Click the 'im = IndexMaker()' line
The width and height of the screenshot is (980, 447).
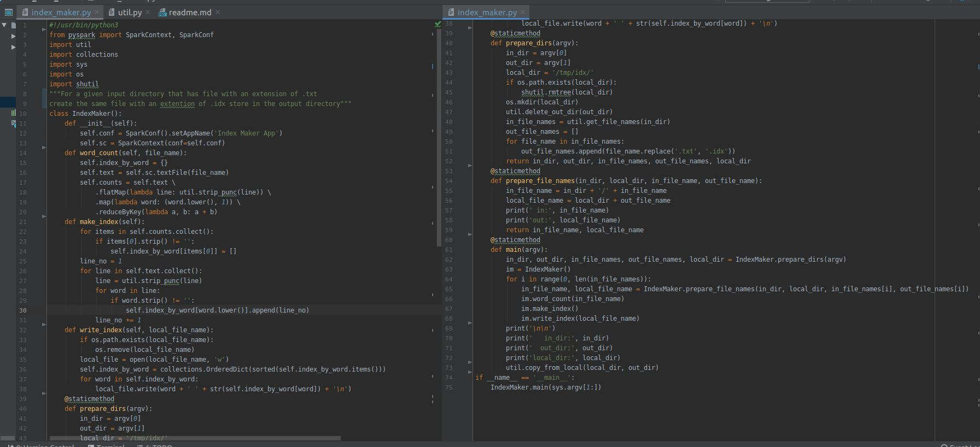[538, 269]
